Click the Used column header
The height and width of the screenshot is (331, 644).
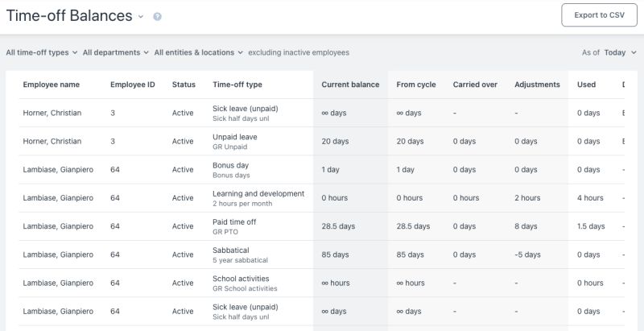click(x=587, y=85)
